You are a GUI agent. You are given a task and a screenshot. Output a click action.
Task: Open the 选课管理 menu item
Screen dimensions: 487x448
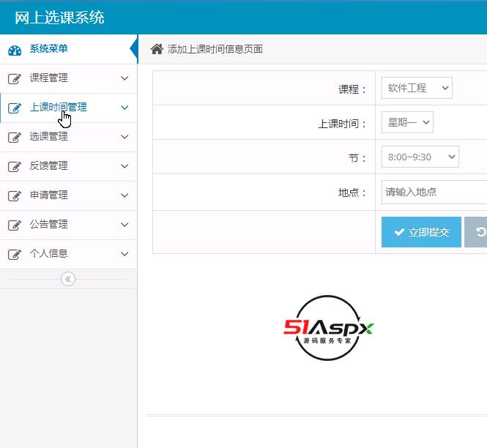pos(49,137)
